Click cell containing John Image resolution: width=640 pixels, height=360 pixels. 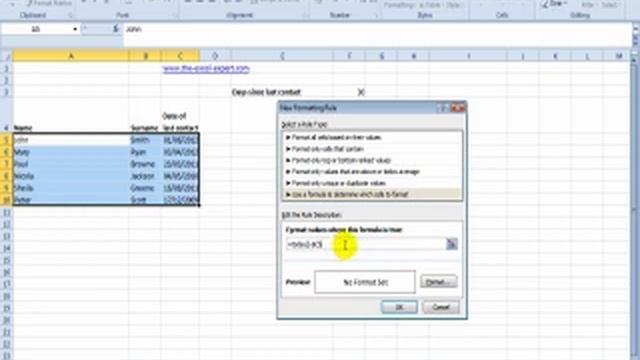click(71, 140)
